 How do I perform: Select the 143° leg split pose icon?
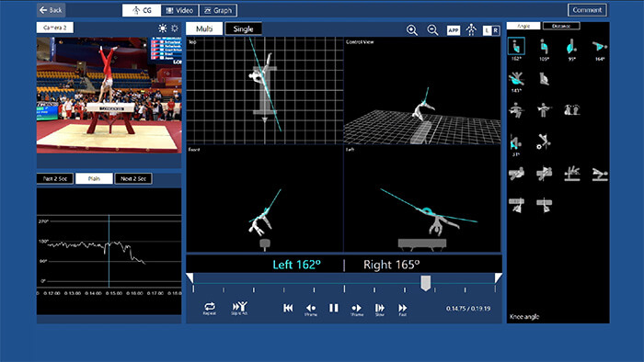[516, 78]
